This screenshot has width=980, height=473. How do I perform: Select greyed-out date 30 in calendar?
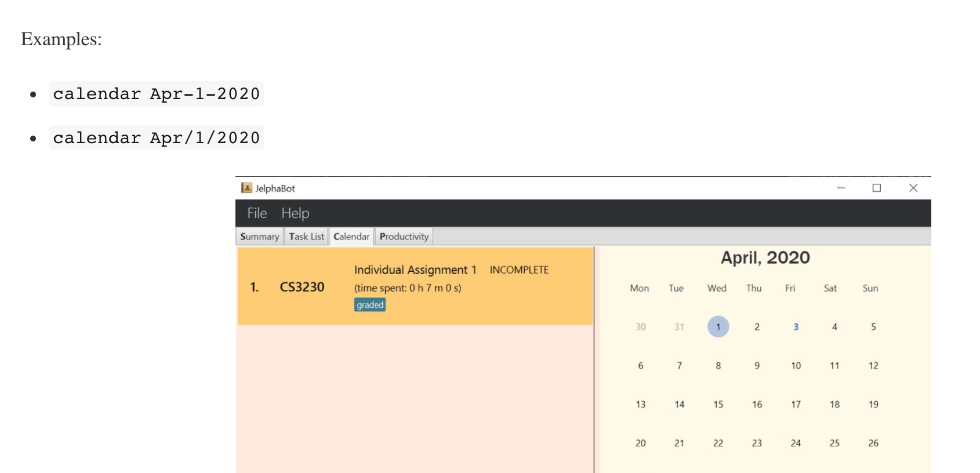pos(640,327)
